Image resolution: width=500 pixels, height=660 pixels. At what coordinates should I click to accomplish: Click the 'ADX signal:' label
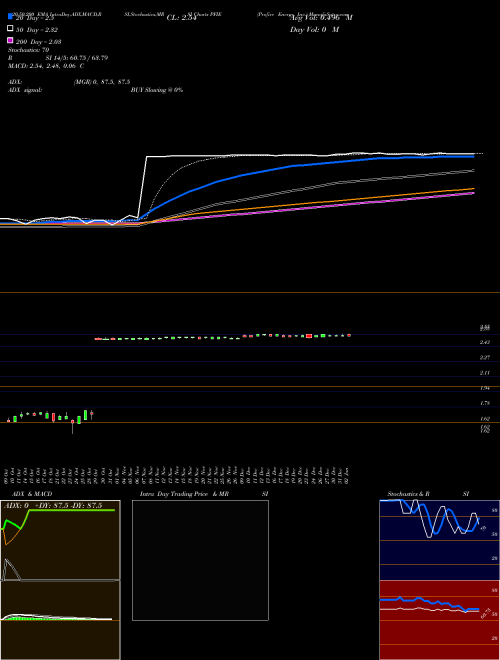[x=25, y=90]
